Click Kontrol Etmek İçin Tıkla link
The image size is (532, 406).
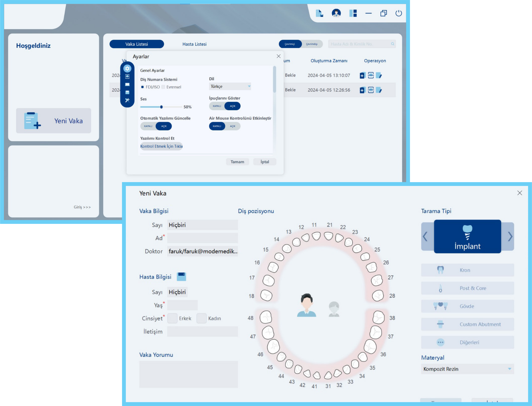[161, 146]
